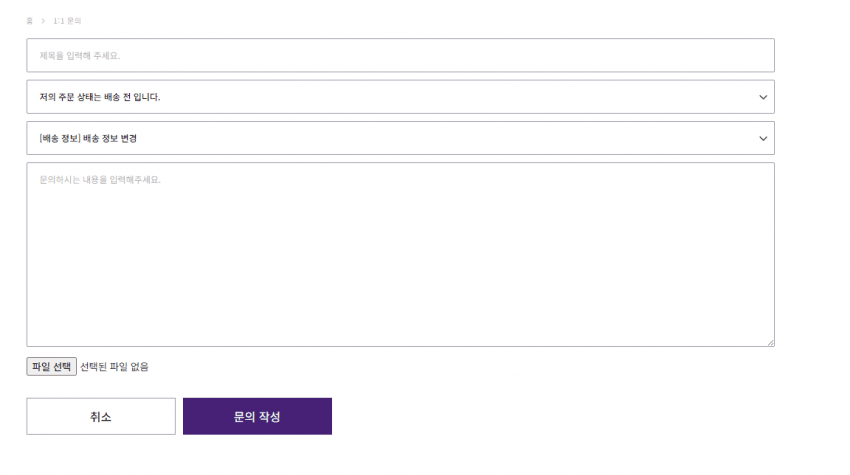
Task: Click the breadcrumb separator arrow after 홈
Action: point(42,20)
